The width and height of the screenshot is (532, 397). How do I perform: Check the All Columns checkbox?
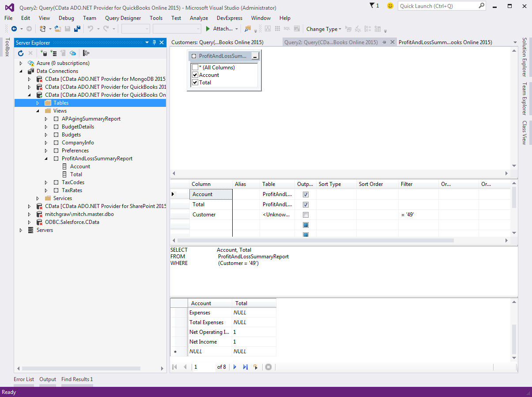click(x=195, y=68)
